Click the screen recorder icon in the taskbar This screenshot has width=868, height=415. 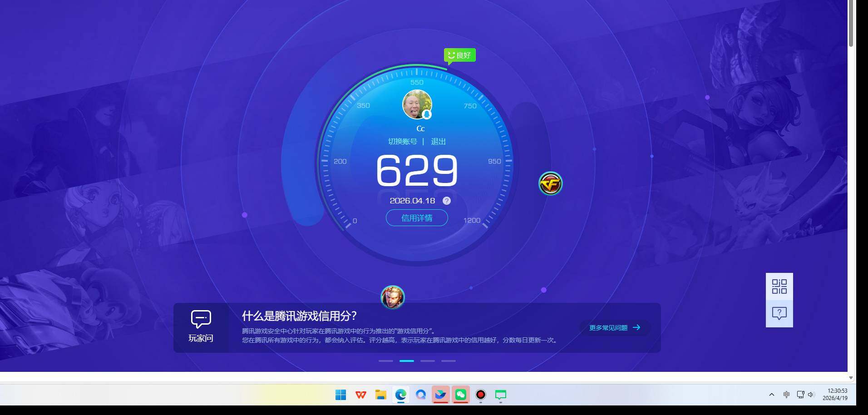481,395
